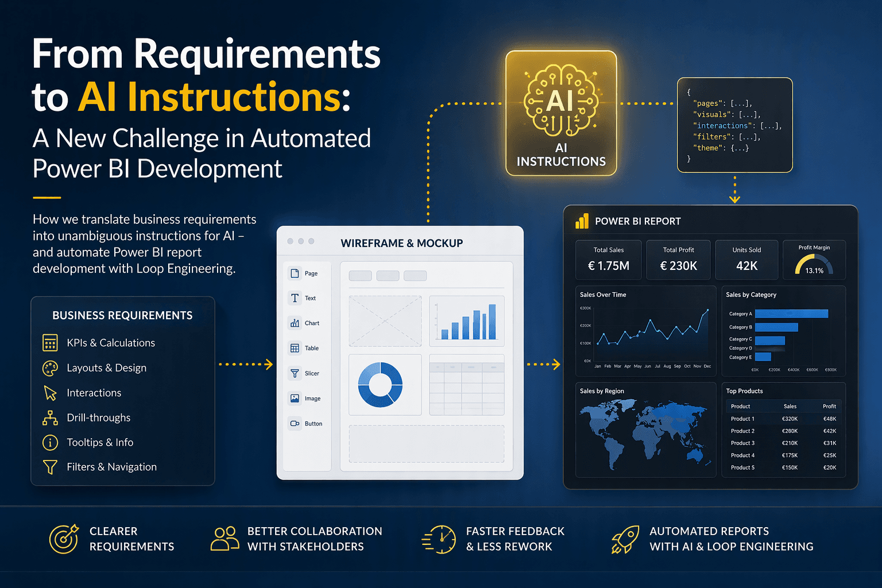Image resolution: width=882 pixels, height=588 pixels.
Task: Select the "interactions" line in the JSON box
Action: 738,126
